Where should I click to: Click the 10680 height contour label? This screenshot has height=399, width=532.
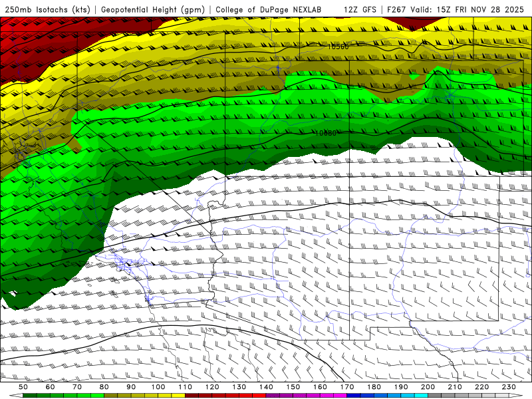[x=326, y=133]
